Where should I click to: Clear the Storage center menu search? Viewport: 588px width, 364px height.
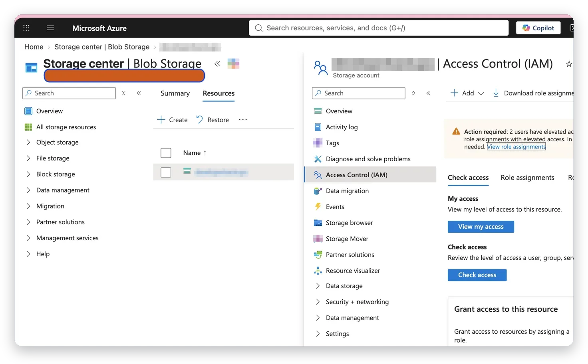tap(124, 93)
